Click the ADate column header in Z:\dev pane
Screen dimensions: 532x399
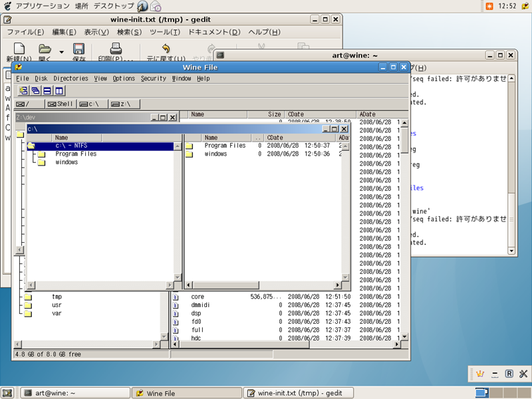point(382,114)
